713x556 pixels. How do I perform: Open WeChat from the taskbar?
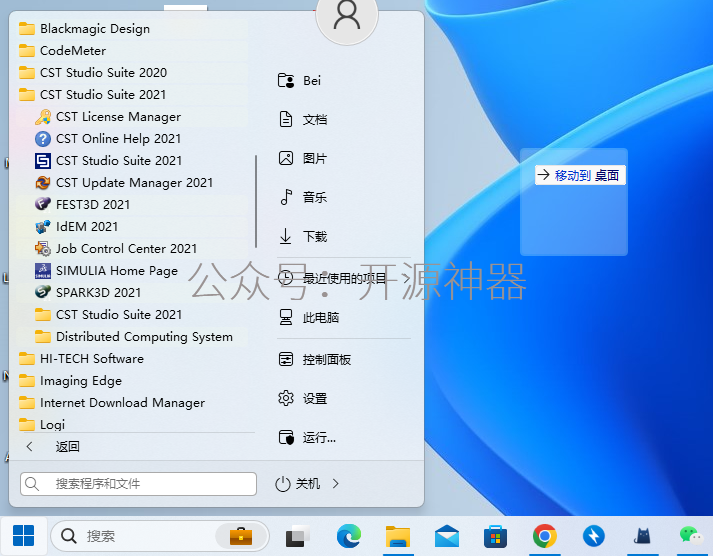[692, 536]
